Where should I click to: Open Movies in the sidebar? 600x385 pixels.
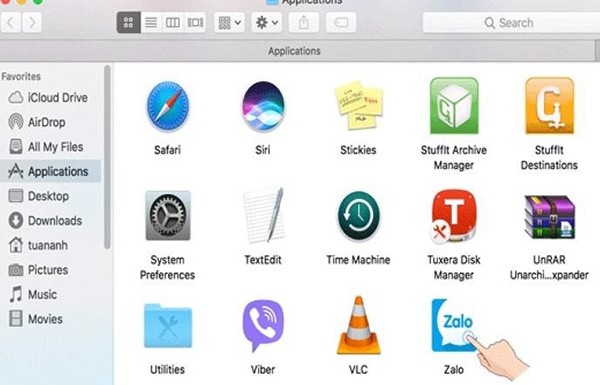(51, 319)
